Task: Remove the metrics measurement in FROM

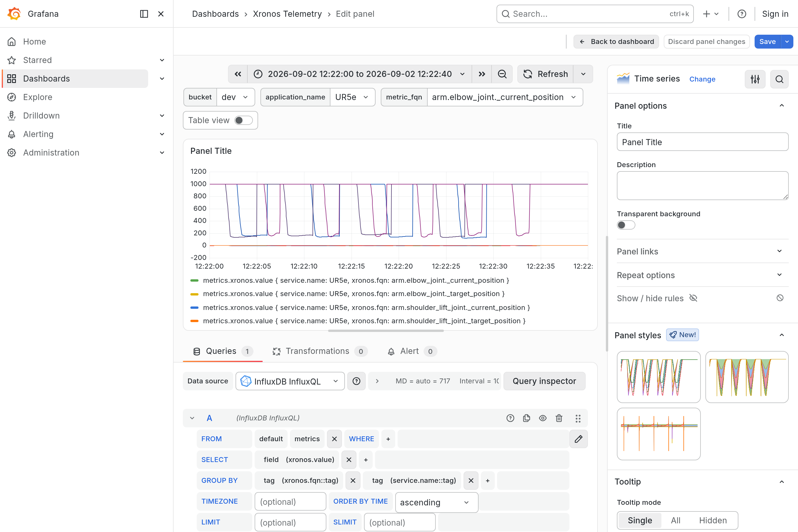Action: [x=334, y=439]
